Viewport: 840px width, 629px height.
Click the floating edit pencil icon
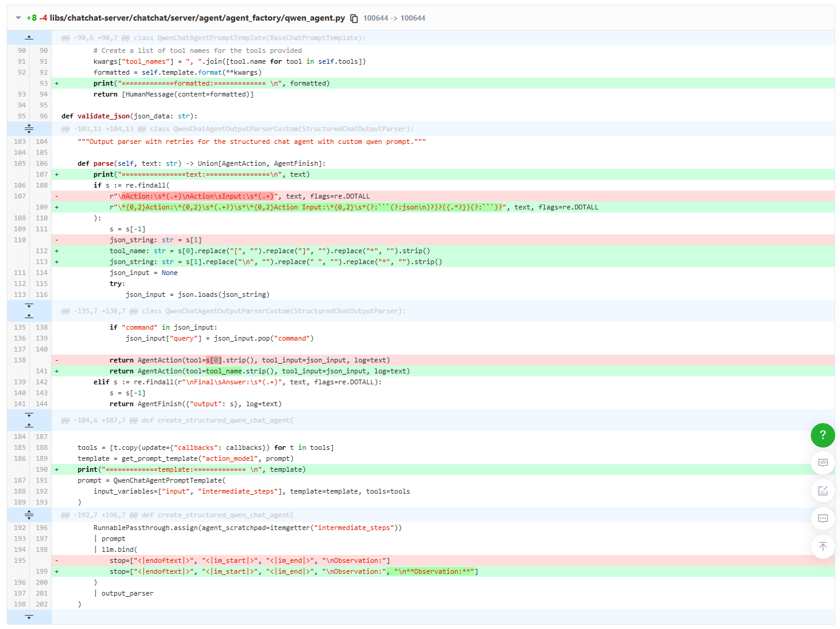[x=822, y=491]
